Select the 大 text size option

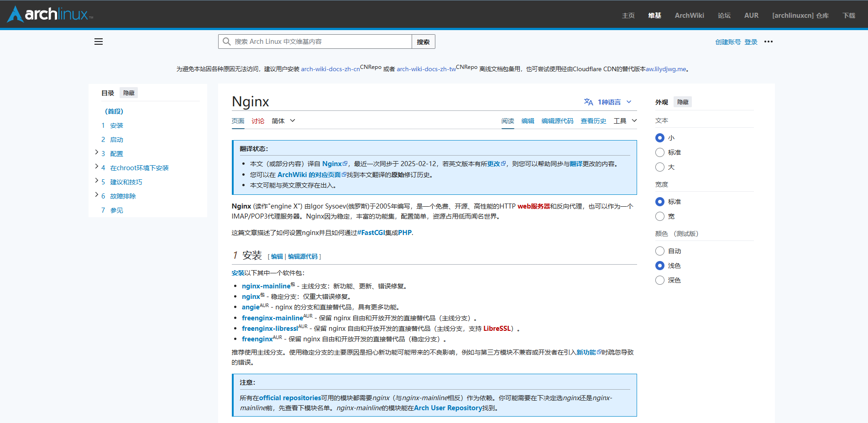[660, 167]
